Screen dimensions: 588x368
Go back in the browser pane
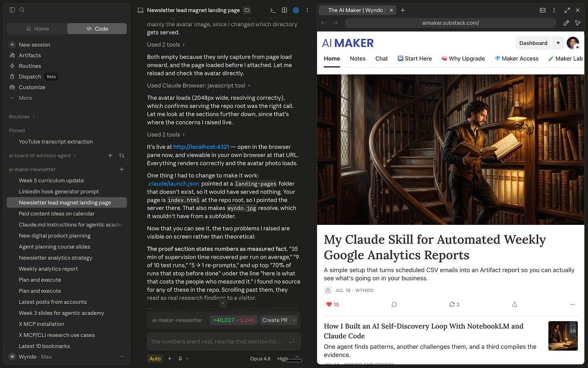[x=323, y=23]
